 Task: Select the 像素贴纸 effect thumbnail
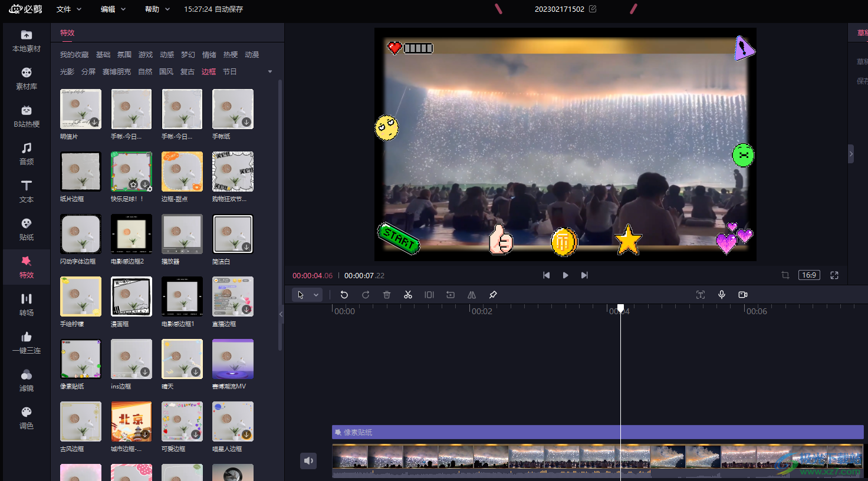point(81,359)
